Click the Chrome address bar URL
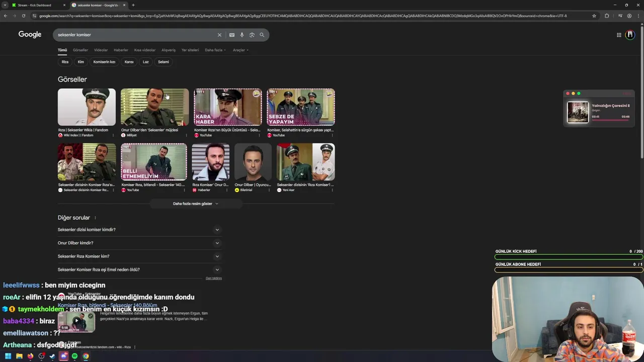This screenshot has height=362, width=644. click(302, 16)
